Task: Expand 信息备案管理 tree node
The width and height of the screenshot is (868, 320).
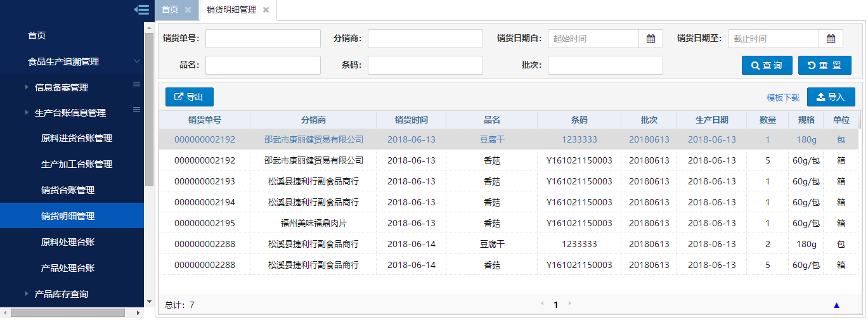Action: click(26, 87)
